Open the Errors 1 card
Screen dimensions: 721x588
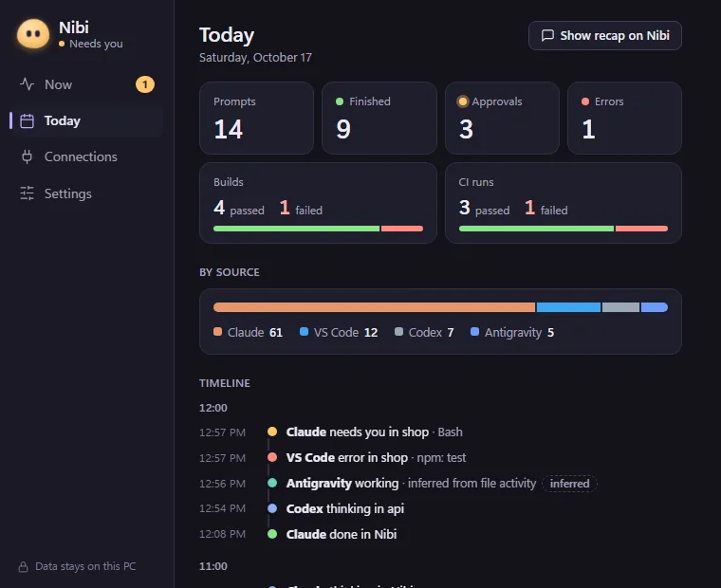[624, 119]
